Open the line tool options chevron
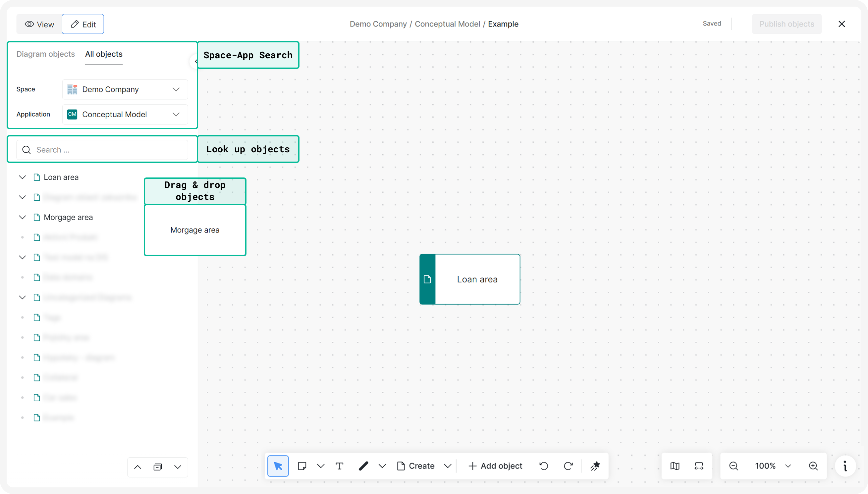Screen dimensions: 868x494 (382, 466)
